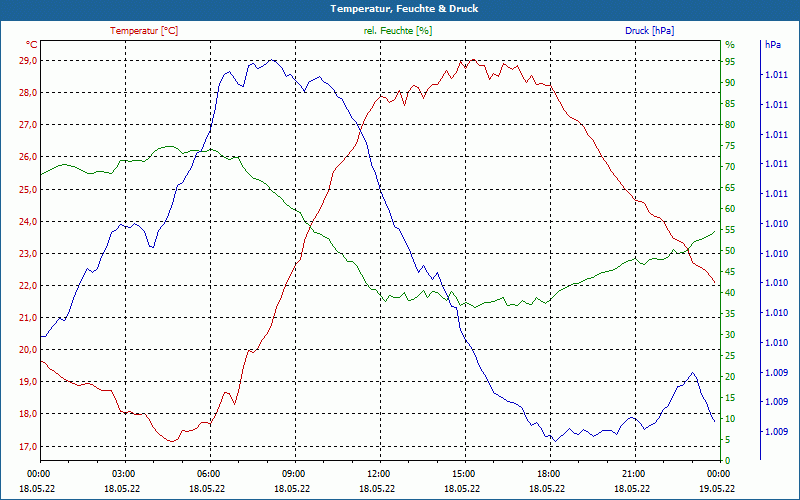Click the green '35' humidity axis value
This screenshot has height=500, width=800.
tap(730, 314)
